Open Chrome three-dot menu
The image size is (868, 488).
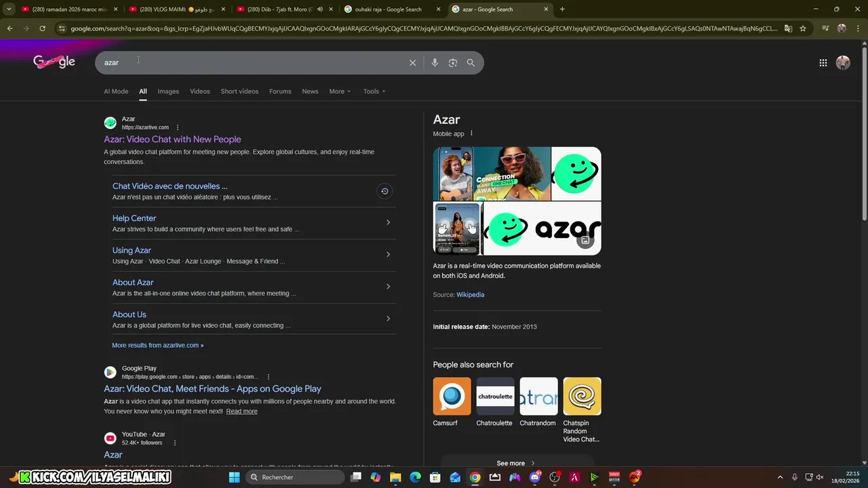(859, 28)
